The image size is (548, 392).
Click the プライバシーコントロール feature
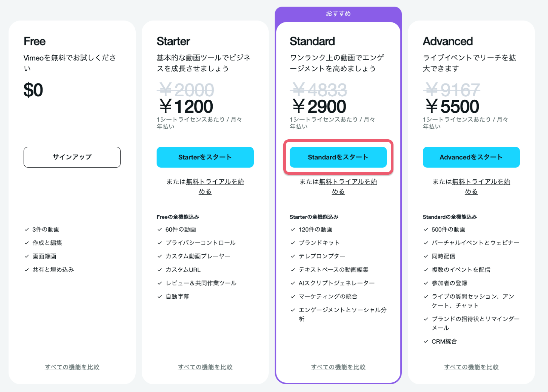(201, 243)
